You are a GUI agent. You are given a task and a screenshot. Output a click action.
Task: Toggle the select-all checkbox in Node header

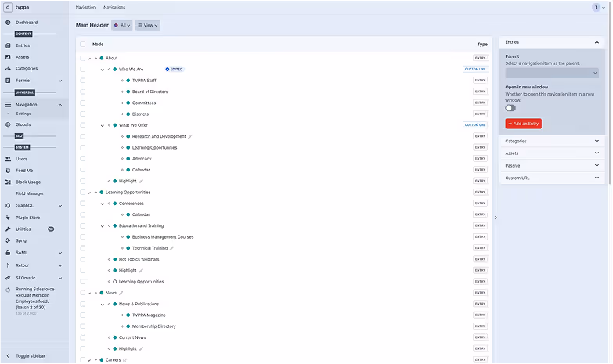pos(82,45)
